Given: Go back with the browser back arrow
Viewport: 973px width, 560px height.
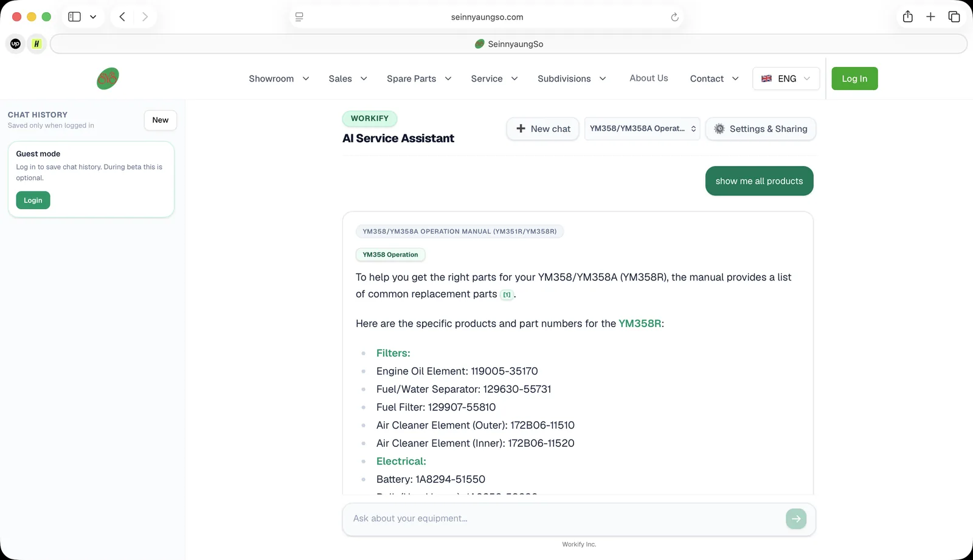Looking at the screenshot, I should [x=122, y=17].
